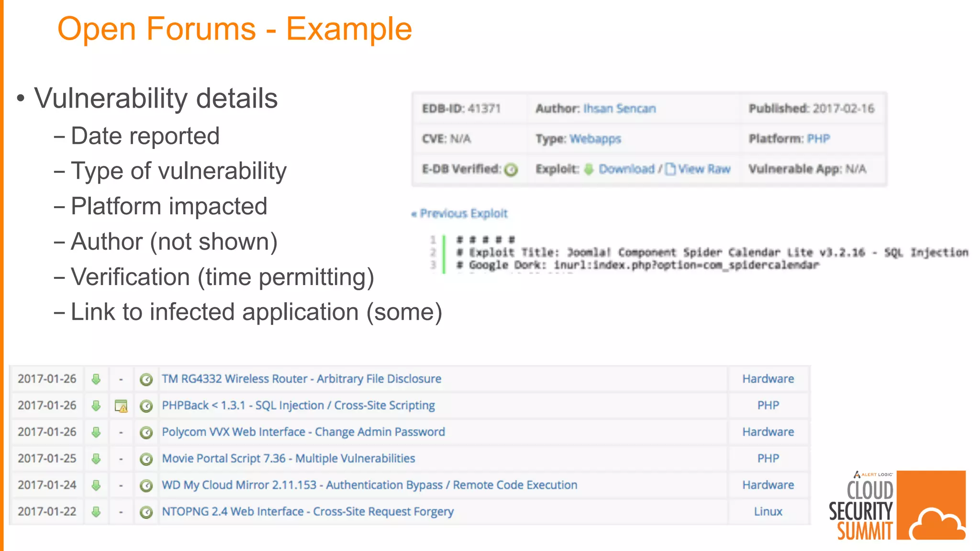Click the View Raw link
This screenshot has width=980, height=551.
coord(704,169)
